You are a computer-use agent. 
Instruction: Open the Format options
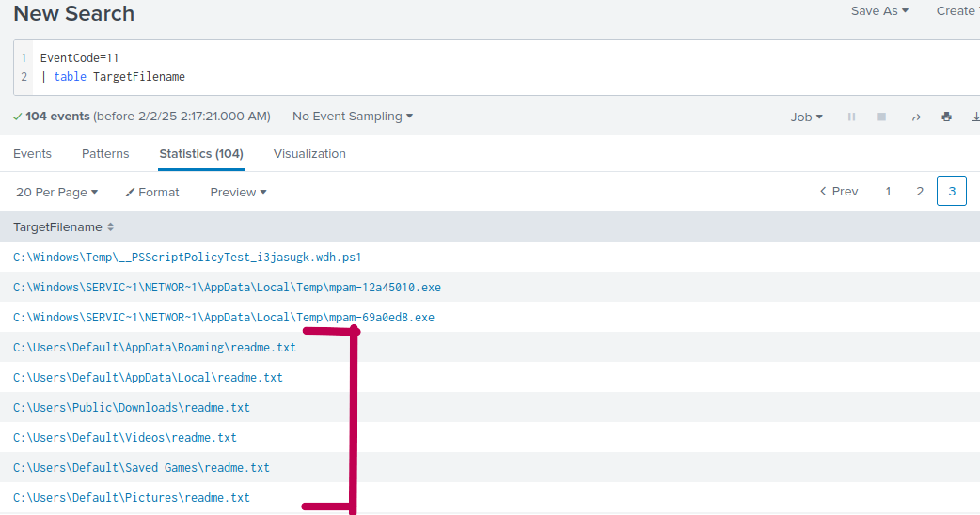tap(152, 192)
